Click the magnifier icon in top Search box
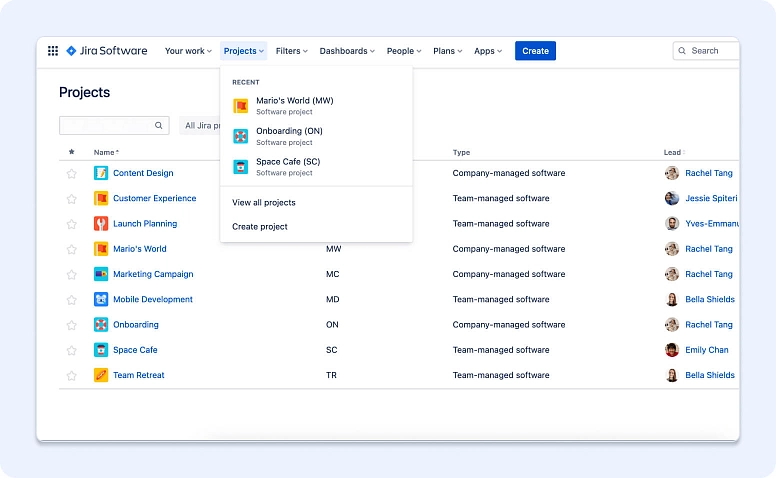The height and width of the screenshot is (478, 776). tap(682, 50)
